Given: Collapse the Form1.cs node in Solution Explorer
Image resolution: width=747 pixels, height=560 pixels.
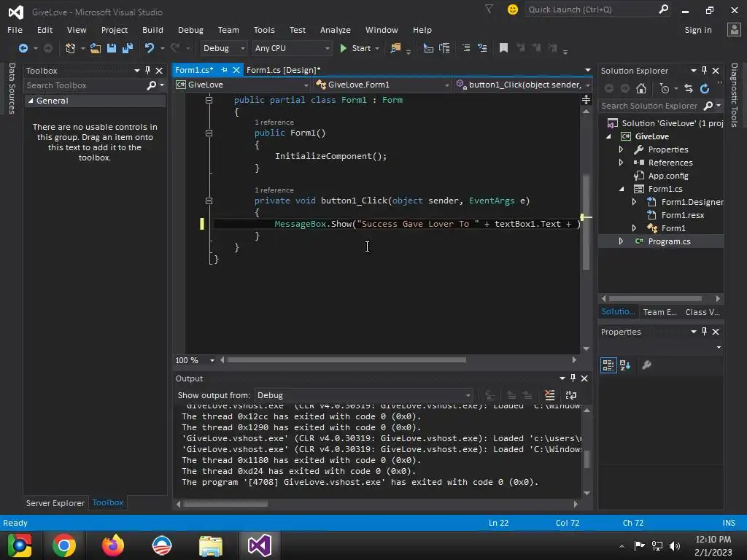Looking at the screenshot, I should tap(622, 189).
